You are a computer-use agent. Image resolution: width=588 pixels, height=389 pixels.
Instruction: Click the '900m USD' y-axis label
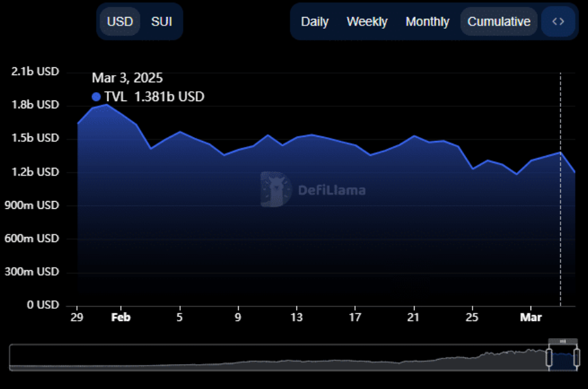coord(32,205)
